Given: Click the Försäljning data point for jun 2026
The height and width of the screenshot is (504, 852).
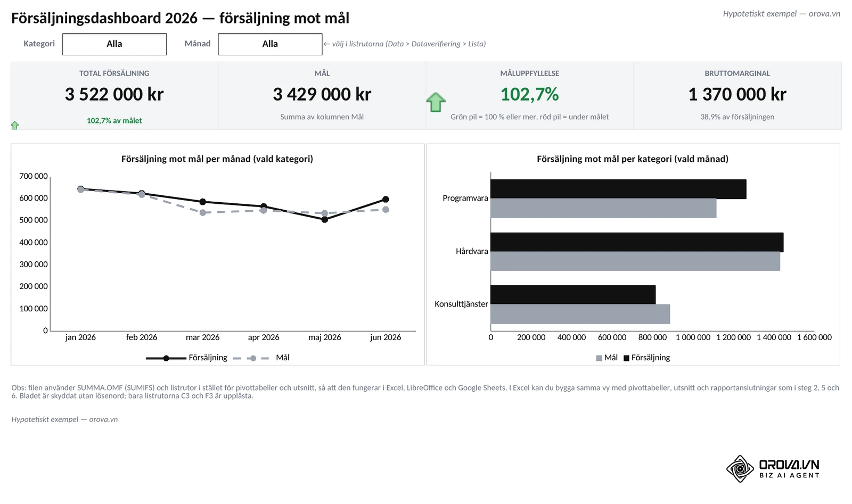Looking at the screenshot, I should (x=386, y=200).
